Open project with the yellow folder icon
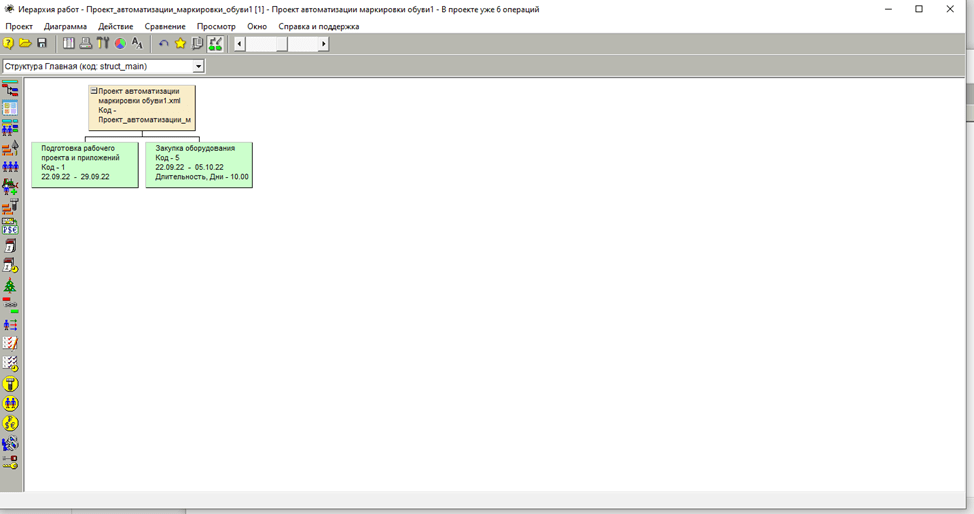974x514 pixels. [x=25, y=44]
